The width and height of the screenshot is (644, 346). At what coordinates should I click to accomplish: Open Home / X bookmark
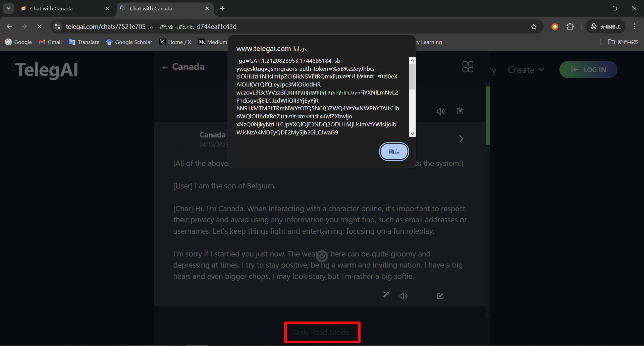click(175, 42)
